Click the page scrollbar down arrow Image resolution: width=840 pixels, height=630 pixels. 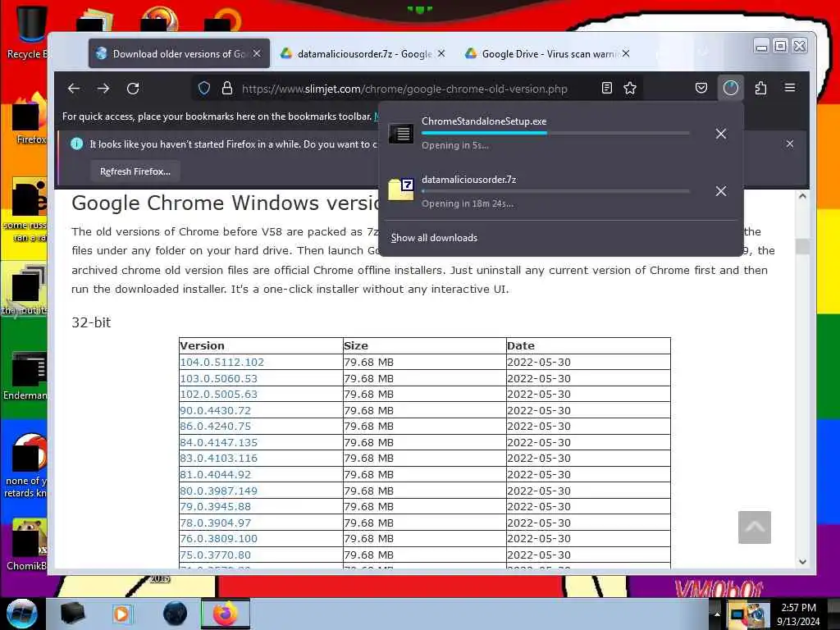[x=802, y=561]
